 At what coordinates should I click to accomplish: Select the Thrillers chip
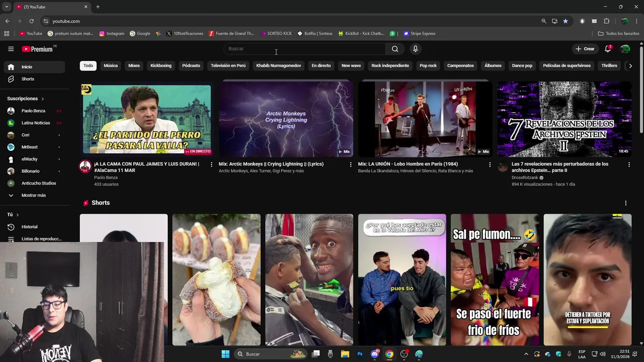[x=609, y=65]
